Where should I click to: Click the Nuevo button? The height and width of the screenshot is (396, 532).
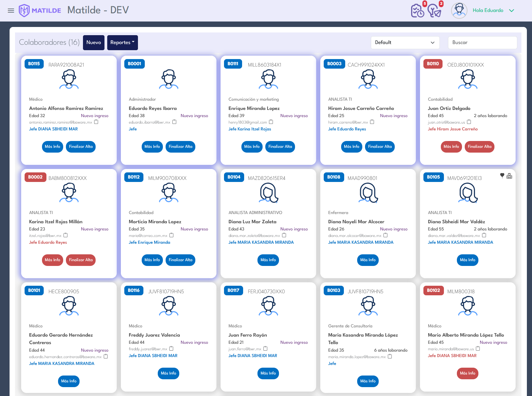(94, 43)
